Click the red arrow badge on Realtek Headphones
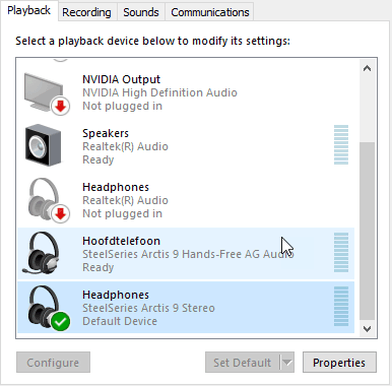This screenshot has height=386, width=392. [x=60, y=214]
